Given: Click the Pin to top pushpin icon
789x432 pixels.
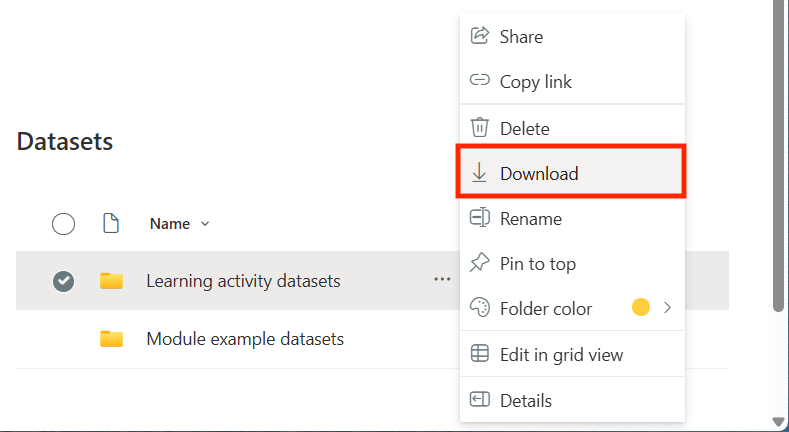Looking at the screenshot, I should click(x=480, y=264).
